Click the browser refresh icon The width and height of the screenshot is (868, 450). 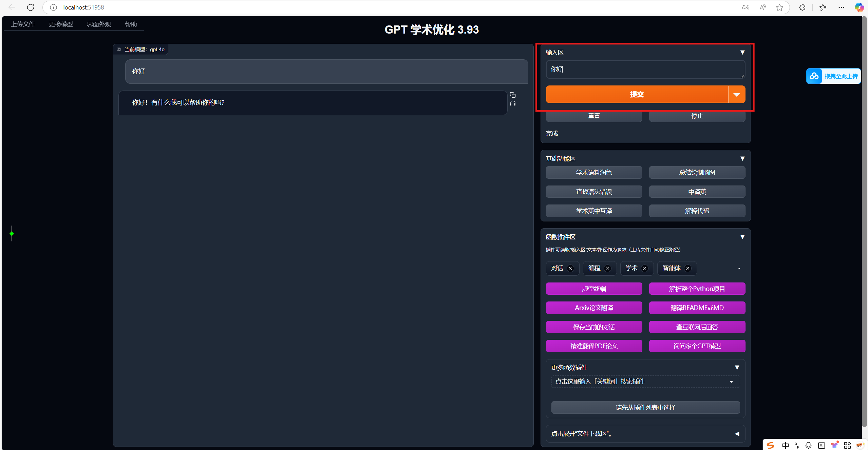click(x=31, y=7)
